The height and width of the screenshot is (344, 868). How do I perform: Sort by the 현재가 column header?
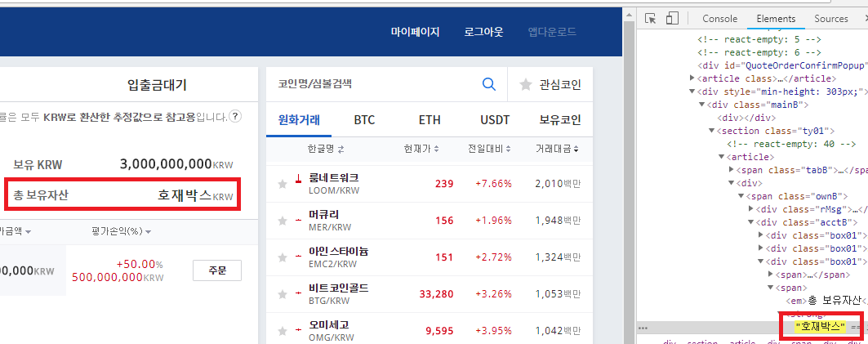(421, 149)
